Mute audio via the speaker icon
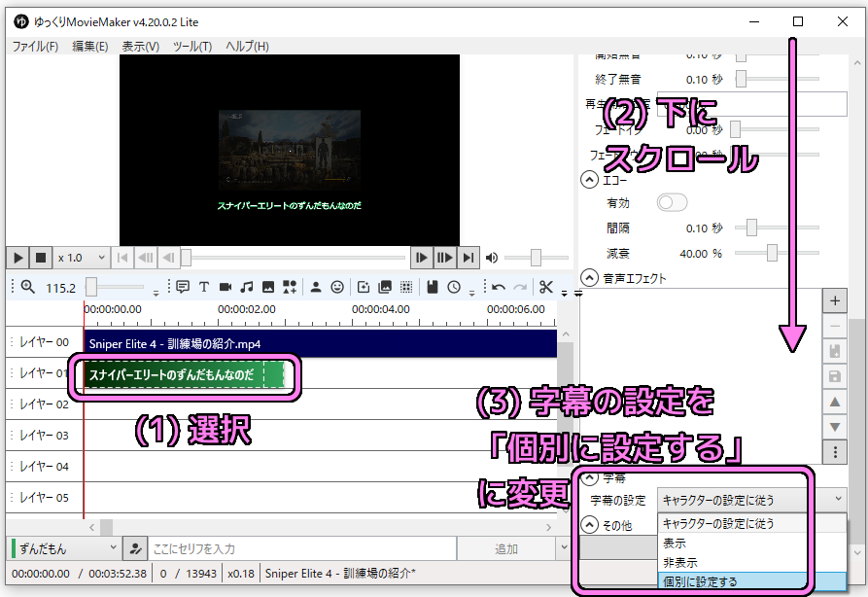 pos(492,258)
